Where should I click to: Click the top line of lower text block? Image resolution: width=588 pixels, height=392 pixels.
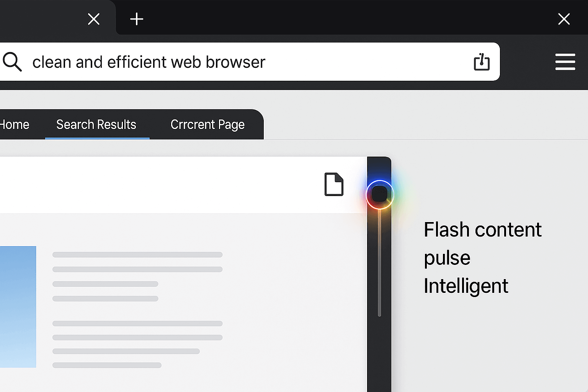[137, 323]
